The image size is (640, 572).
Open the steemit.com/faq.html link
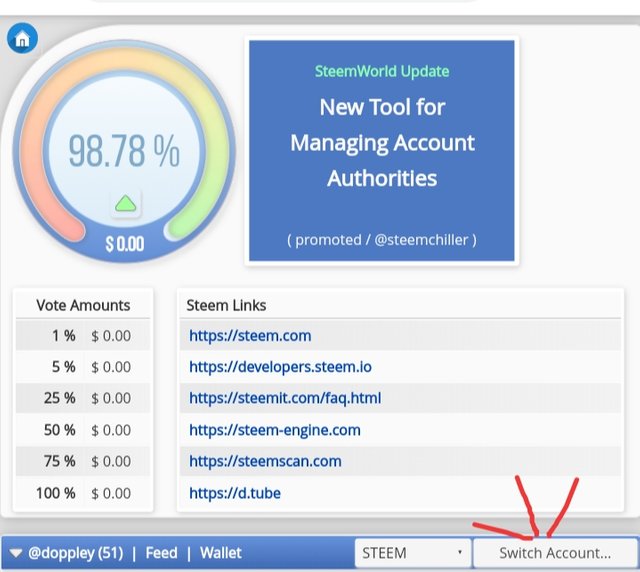pyautogui.click(x=285, y=398)
